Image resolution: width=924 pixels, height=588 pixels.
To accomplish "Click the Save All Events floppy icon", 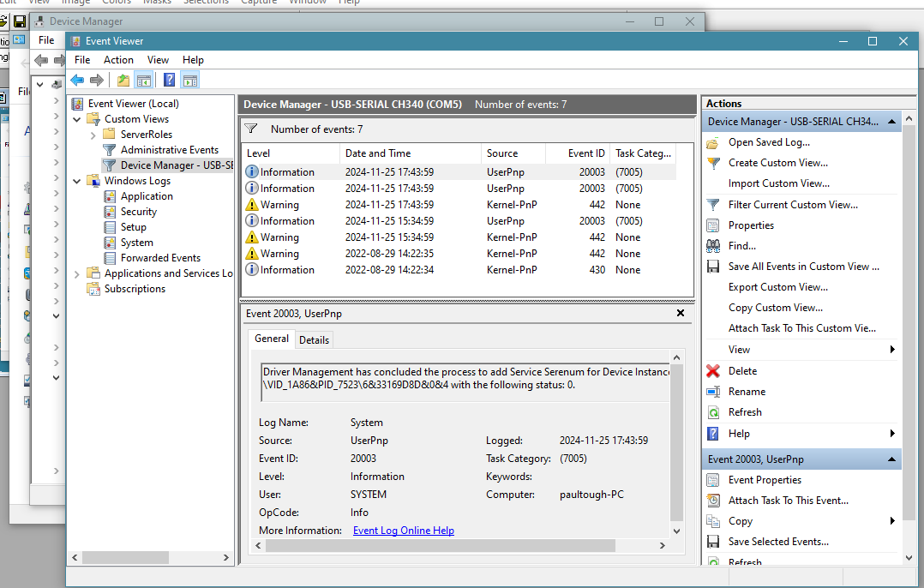I will coord(713,267).
